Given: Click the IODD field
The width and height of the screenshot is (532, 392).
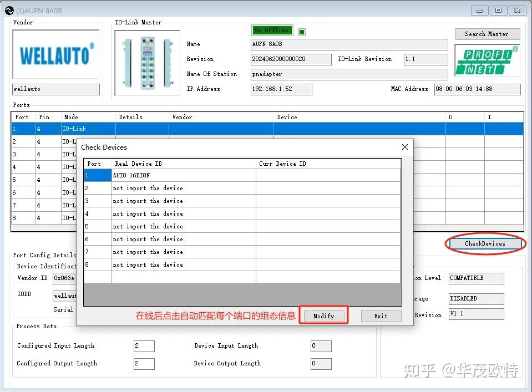Looking at the screenshot, I should pos(64,296).
